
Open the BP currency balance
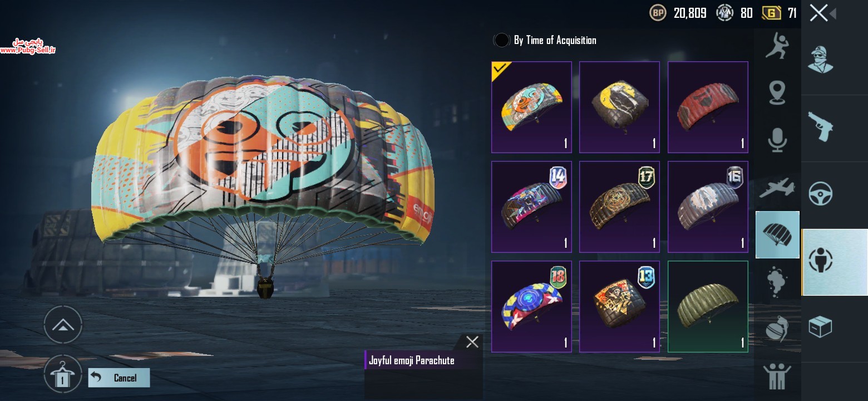678,13
